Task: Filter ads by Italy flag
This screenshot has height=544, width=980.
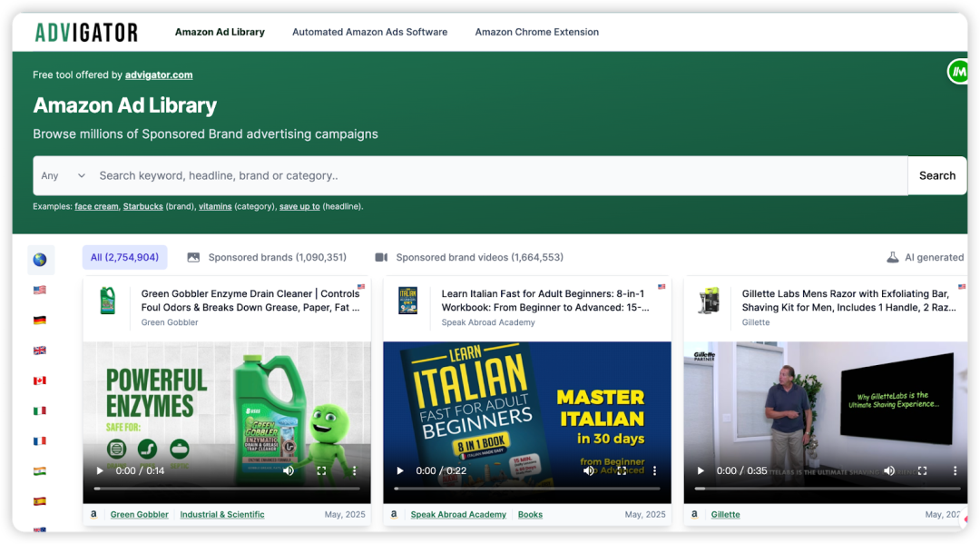Action: click(x=39, y=410)
